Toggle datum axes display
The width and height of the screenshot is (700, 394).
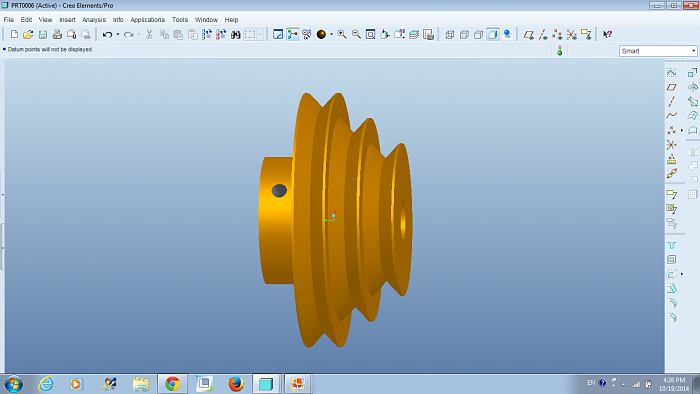[x=543, y=34]
